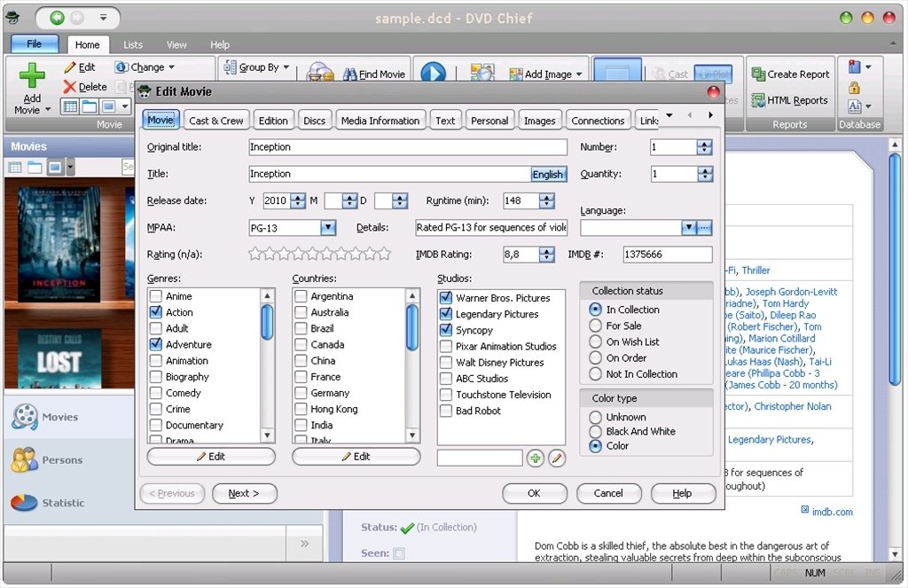This screenshot has height=588, width=908.
Task: Open the imdb.com link
Action: pyautogui.click(x=832, y=512)
